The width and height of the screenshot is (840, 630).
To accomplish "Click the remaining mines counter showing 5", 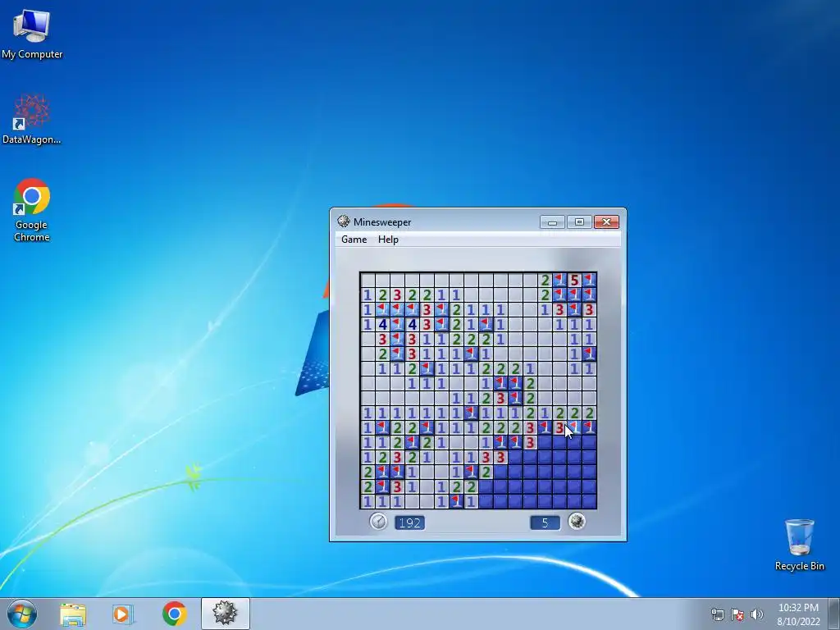I will click(546, 523).
